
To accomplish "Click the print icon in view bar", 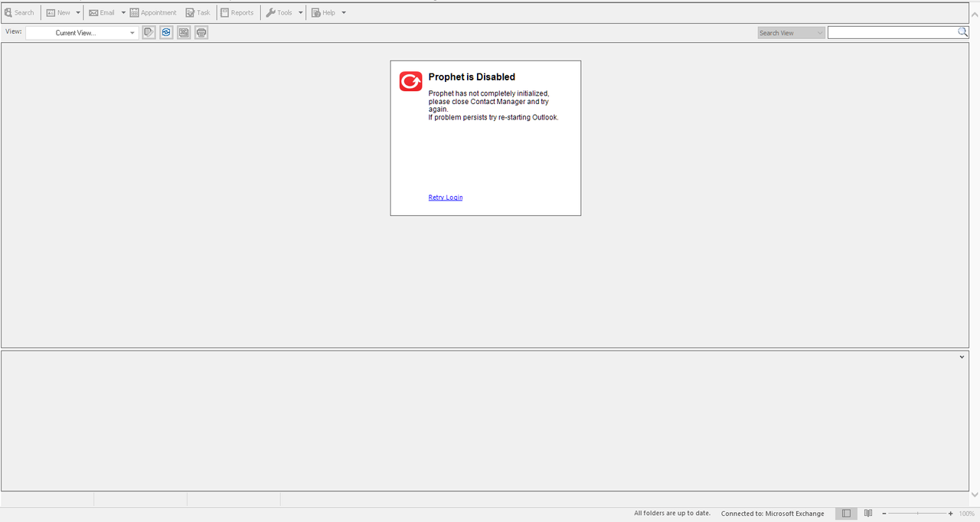I will click(201, 32).
